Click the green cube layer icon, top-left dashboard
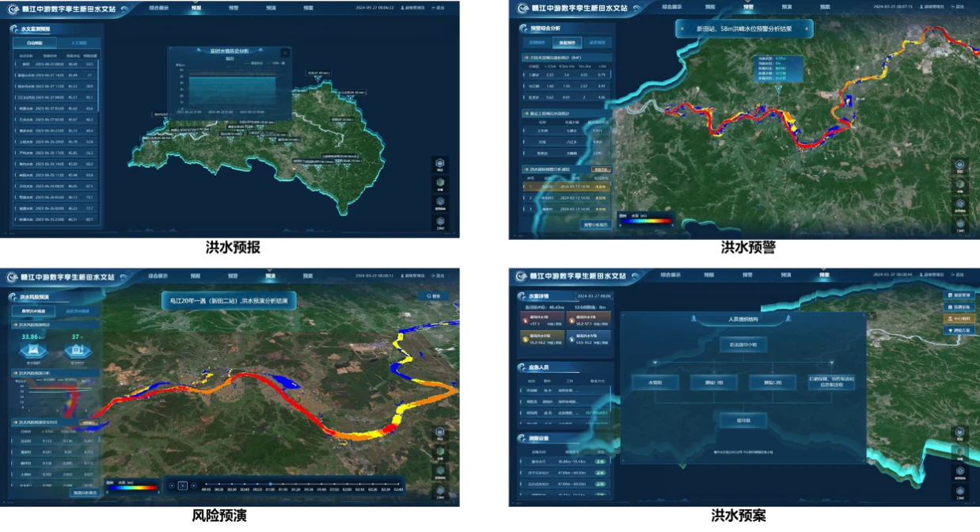The height and width of the screenshot is (532, 980). [440, 183]
